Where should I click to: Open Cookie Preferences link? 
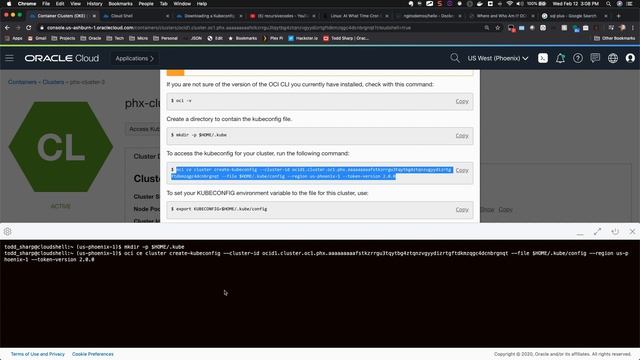pyautogui.click(x=93, y=354)
